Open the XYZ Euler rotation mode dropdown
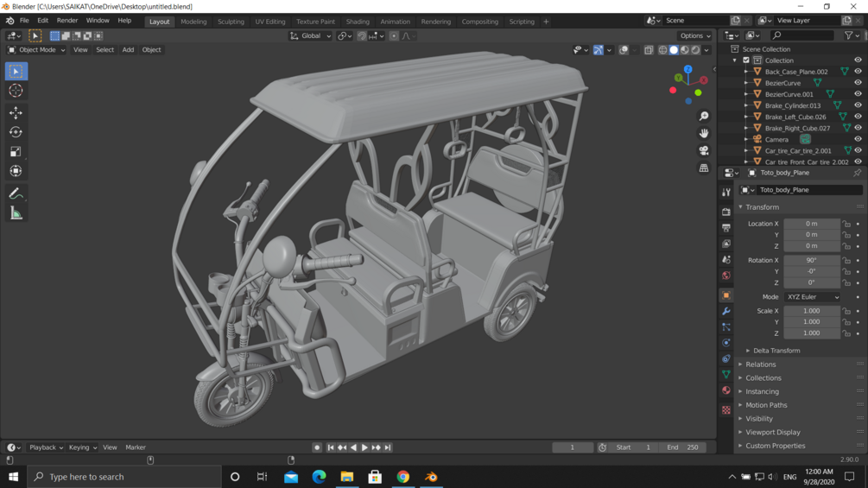The image size is (868, 488). [812, 297]
